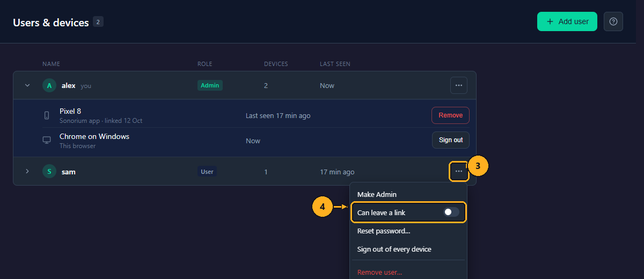Click the you label beside alex
This screenshot has height=279, width=644.
coord(86,86)
